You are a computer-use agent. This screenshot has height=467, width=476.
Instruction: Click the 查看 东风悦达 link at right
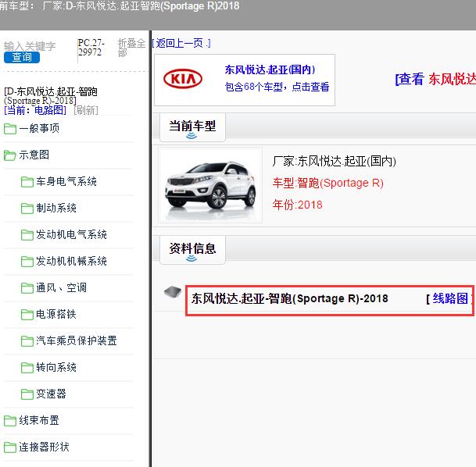click(435, 79)
